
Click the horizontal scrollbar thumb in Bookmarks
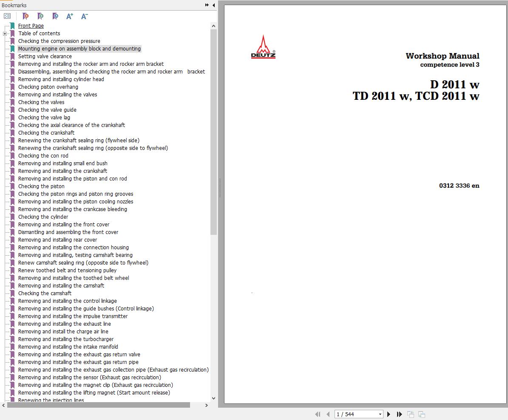(99, 405)
